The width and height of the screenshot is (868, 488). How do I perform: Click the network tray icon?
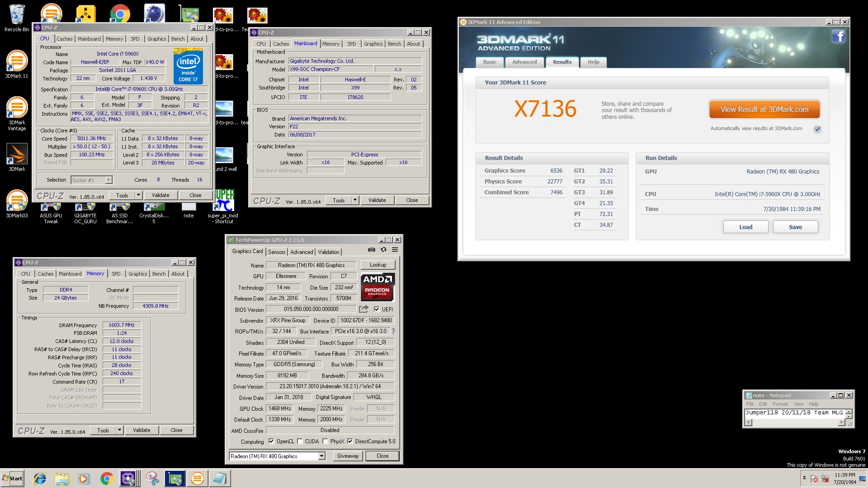[826, 479]
